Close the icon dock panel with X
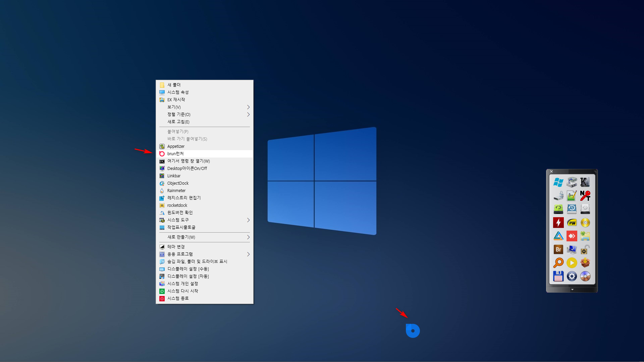 [x=551, y=172]
